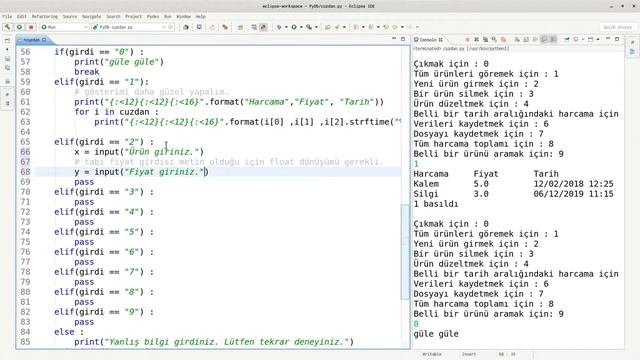Minimize the editor area
The width and height of the screenshot is (640, 360).
[394, 38]
